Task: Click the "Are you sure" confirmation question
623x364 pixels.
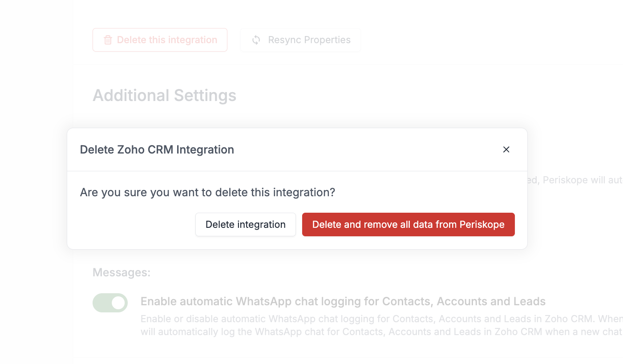Action: coord(207,193)
